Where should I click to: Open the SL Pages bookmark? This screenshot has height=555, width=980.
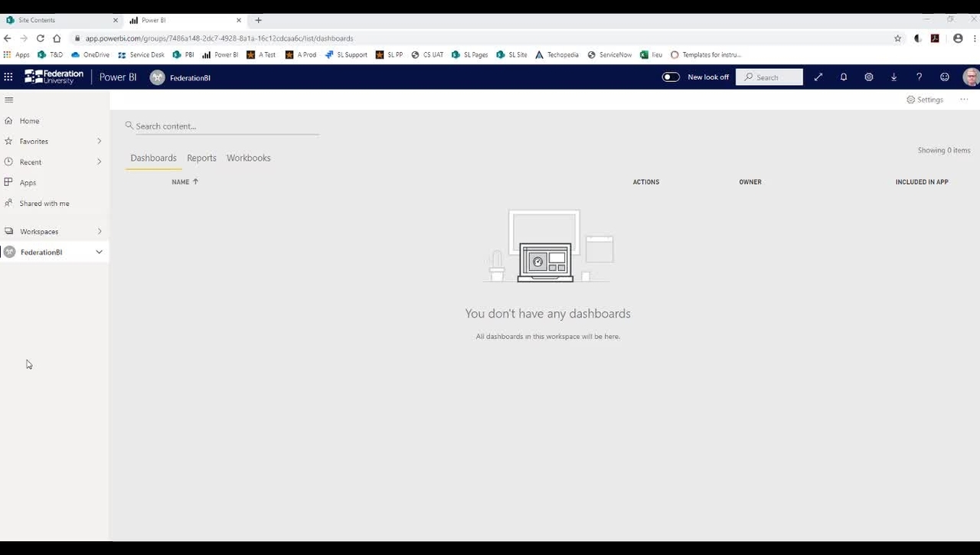tap(469, 55)
